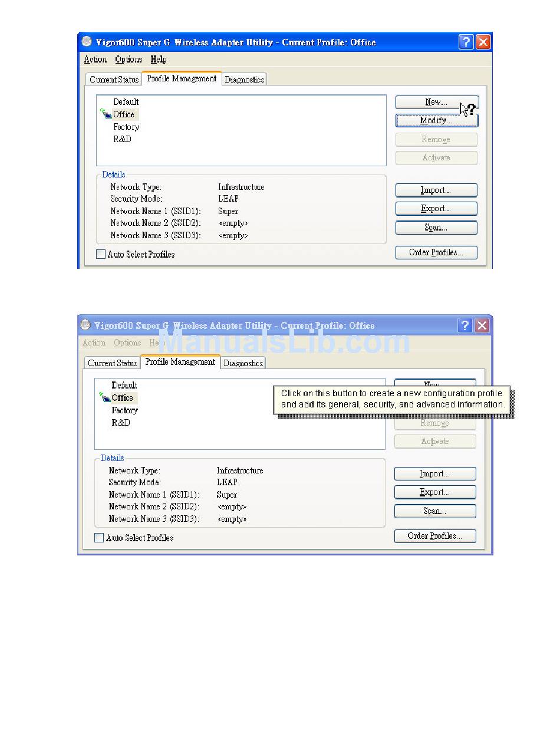Open the Help menu in the upper dialog
This screenshot has height=747, width=560.
159,59
